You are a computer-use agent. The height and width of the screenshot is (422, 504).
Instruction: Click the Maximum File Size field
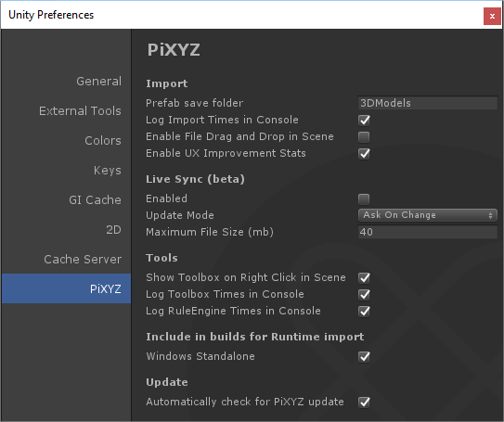tap(428, 232)
